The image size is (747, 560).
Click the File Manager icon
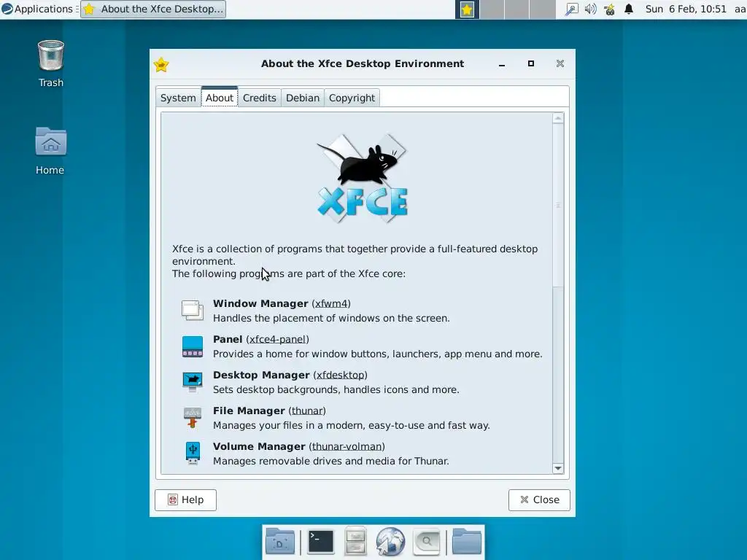click(193, 418)
